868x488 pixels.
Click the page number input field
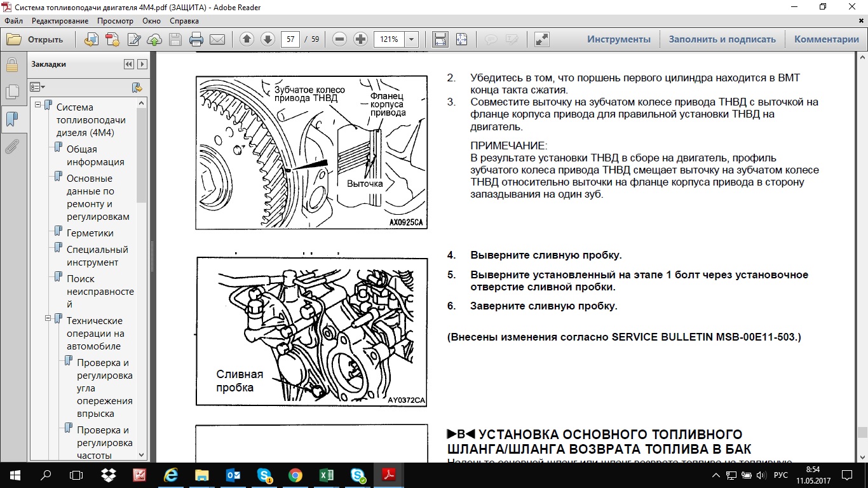tap(290, 39)
